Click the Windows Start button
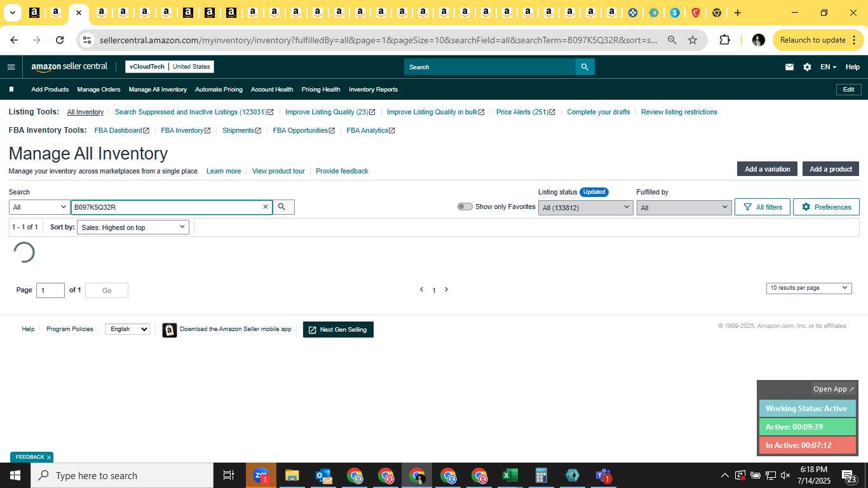868x488 pixels. (15, 475)
